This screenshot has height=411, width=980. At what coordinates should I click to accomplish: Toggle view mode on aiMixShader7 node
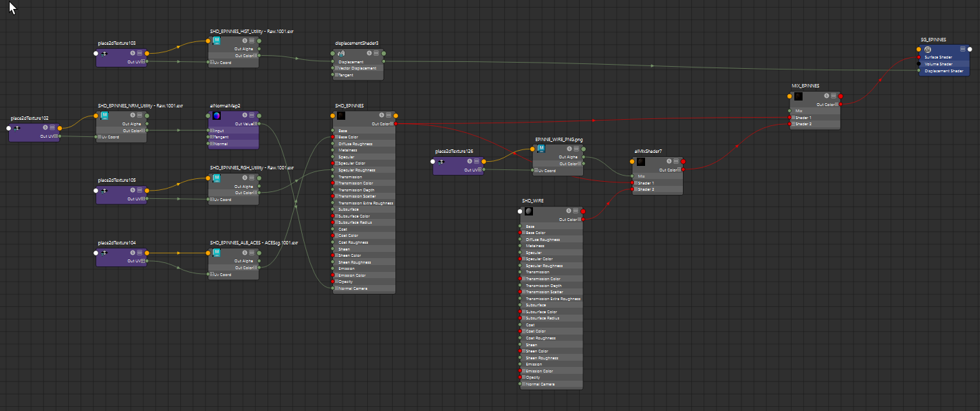tap(676, 161)
